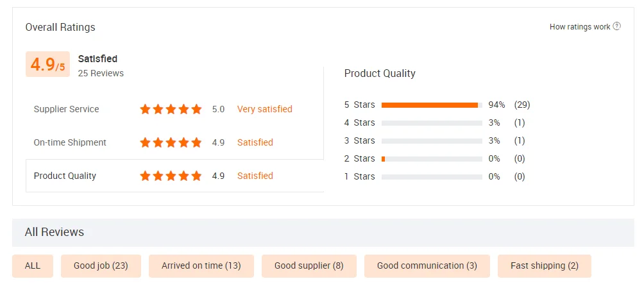Show Arrived on time (13) reviews
Screen dimensions: 644x286
(x=201, y=266)
